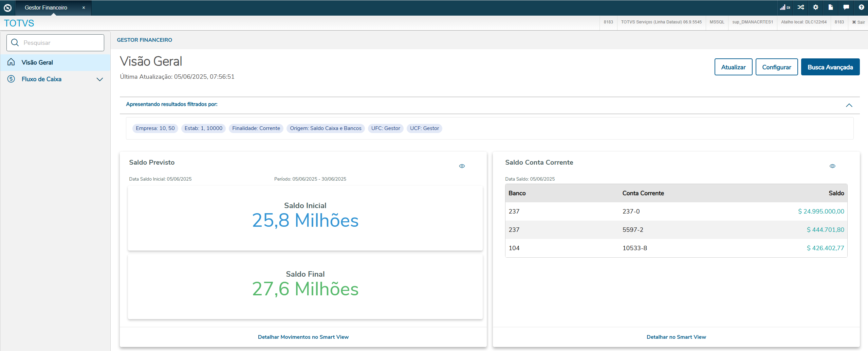868x351 pixels.
Task: Click the 27,6 Milhões Saldo Final value
Action: click(x=305, y=289)
